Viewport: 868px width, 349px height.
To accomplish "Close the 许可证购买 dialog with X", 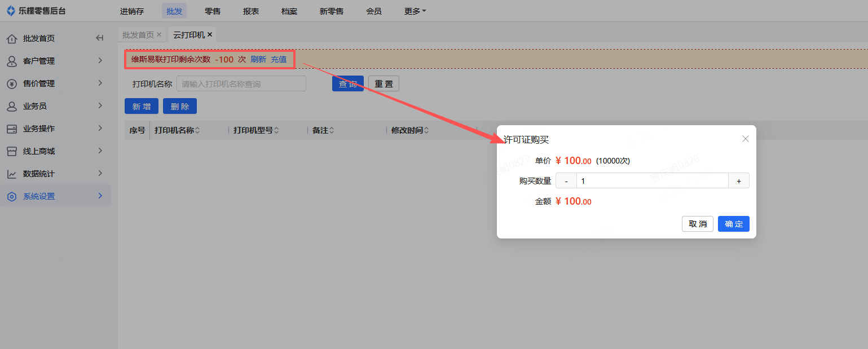I will pyautogui.click(x=746, y=139).
